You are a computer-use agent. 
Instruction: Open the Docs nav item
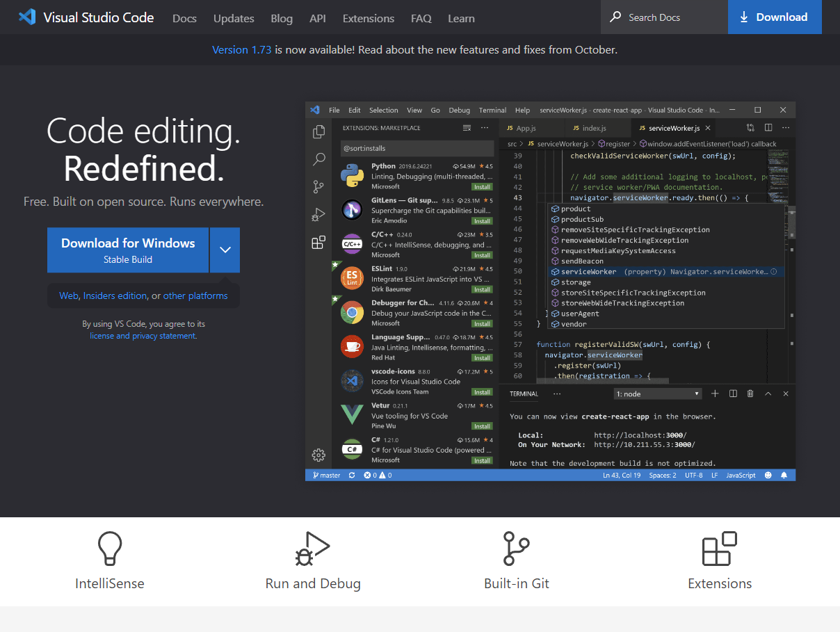[184, 18]
